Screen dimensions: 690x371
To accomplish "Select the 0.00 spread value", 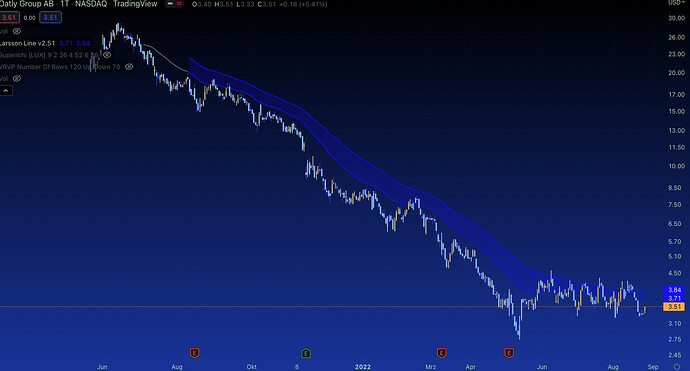I will (x=29, y=18).
